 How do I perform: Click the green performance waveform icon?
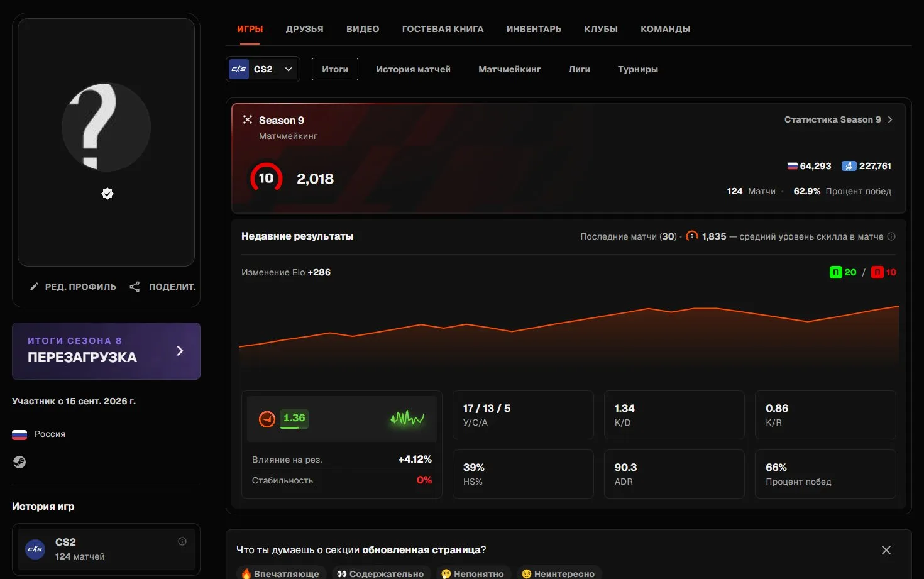click(x=407, y=418)
